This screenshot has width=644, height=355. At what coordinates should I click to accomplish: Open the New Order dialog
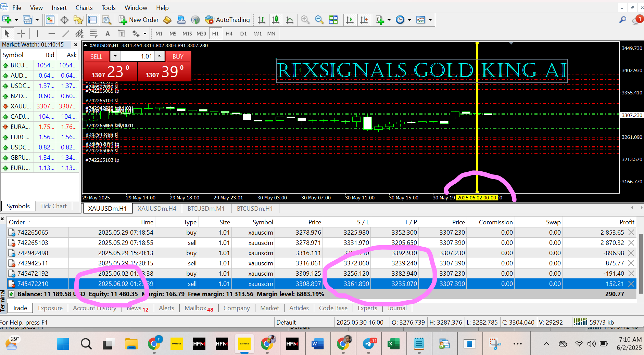(139, 20)
